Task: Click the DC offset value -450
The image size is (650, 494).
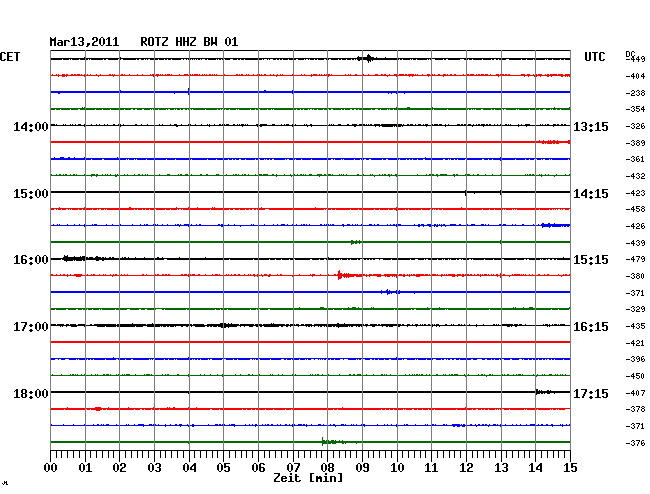Action: pos(635,376)
